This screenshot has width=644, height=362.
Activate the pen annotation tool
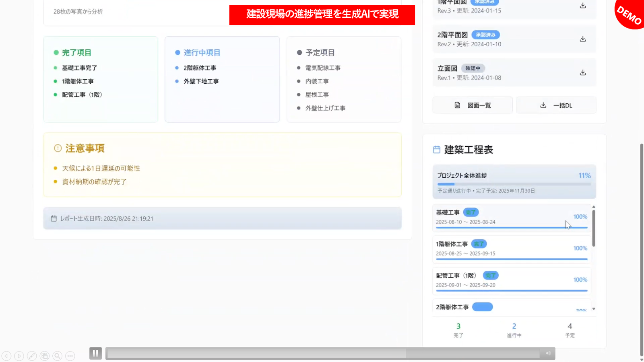pos(32,356)
